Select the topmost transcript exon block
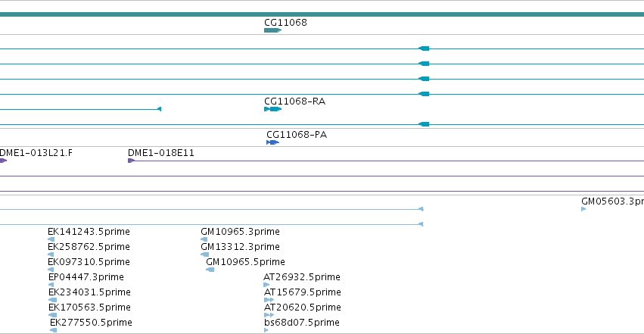 [424, 49]
